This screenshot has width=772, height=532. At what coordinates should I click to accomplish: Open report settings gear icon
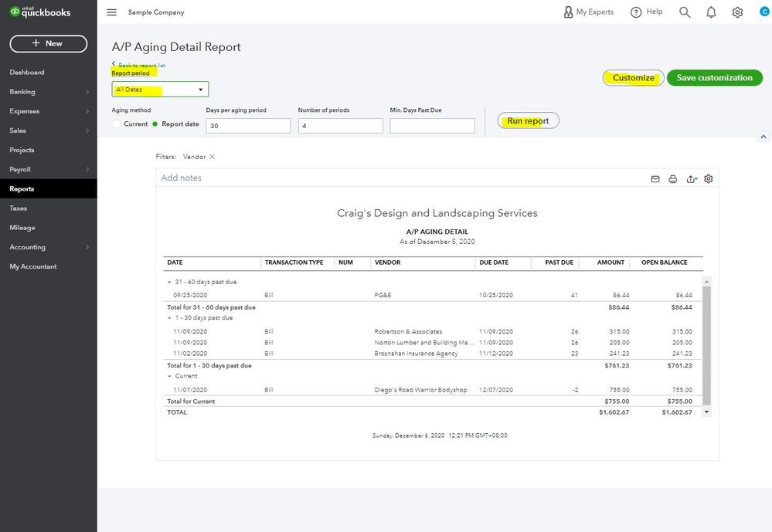(x=709, y=178)
